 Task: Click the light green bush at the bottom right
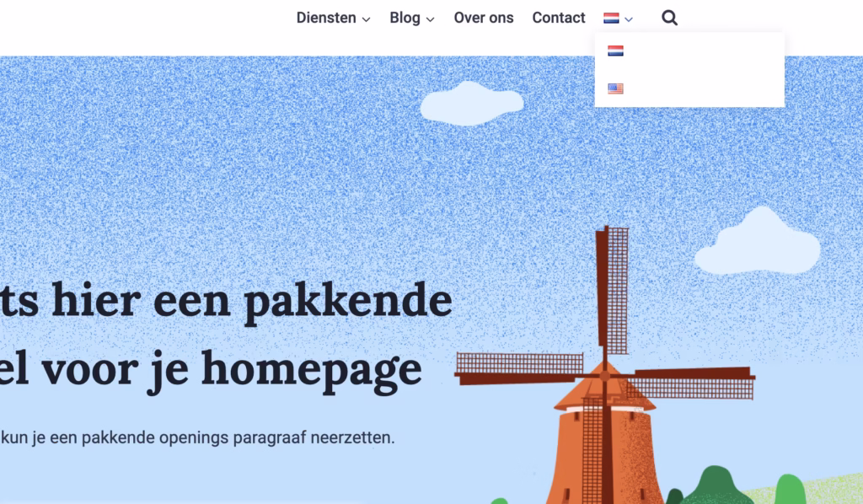(789, 491)
